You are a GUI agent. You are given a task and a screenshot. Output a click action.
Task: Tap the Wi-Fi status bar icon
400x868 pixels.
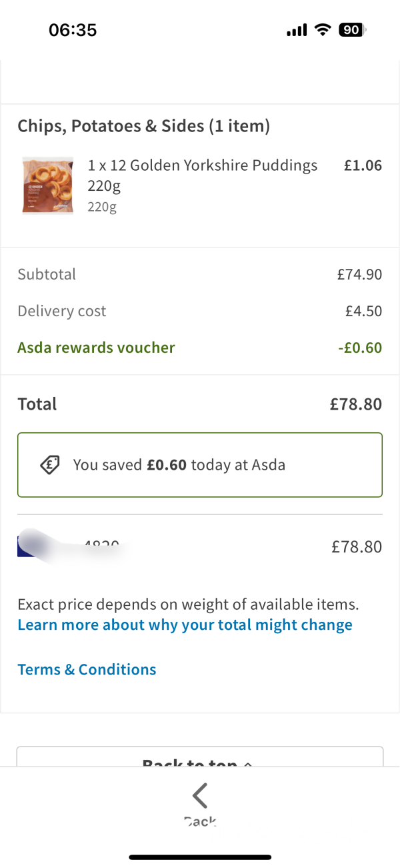click(323, 30)
